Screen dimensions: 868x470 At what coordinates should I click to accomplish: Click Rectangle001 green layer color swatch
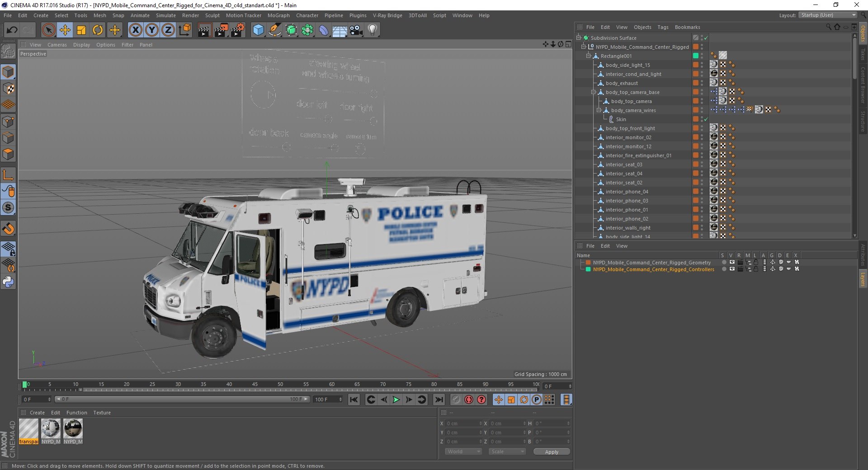click(x=696, y=56)
